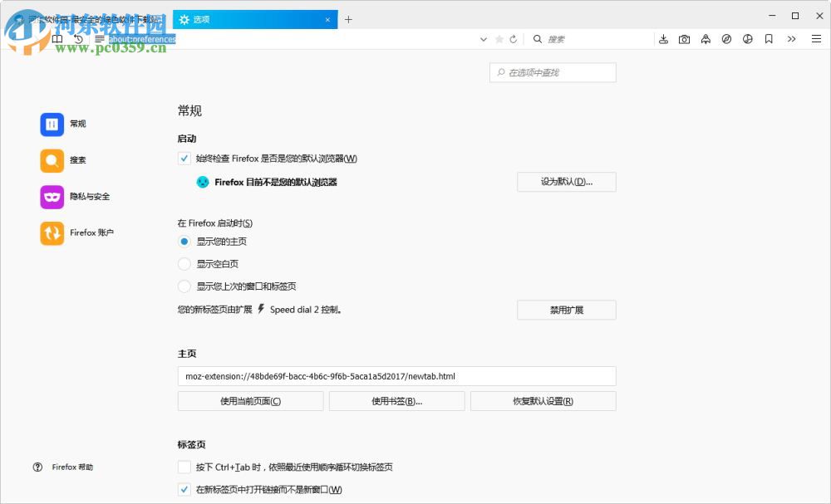Viewport: 831px width, 504px height.
Task: Select the 显示空白页 startup option
Action: point(184,263)
